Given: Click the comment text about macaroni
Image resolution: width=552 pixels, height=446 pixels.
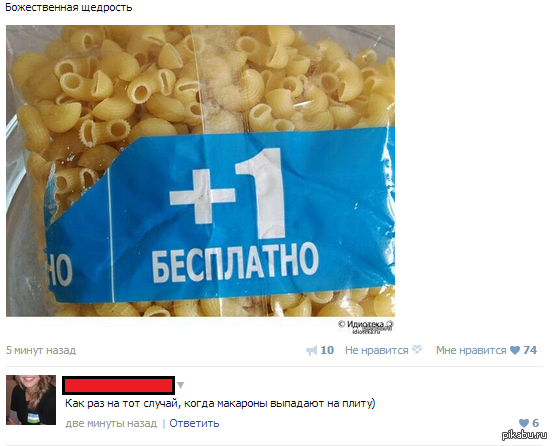Looking at the screenshot, I should point(220,403).
